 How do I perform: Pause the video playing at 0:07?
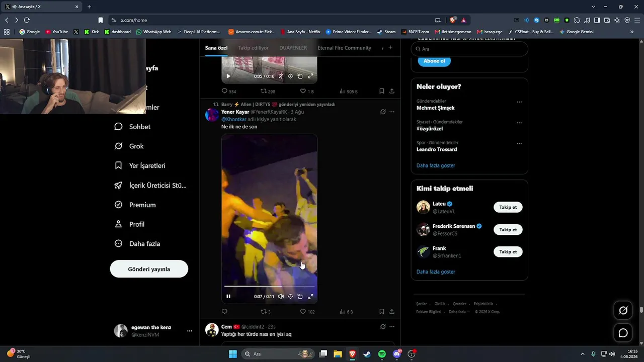[228, 297]
